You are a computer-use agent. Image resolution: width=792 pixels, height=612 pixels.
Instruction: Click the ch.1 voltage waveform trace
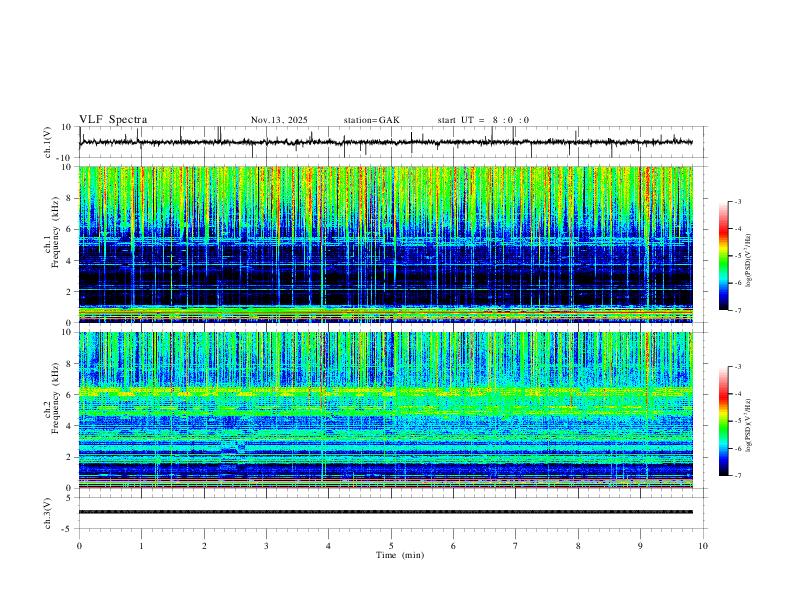click(385, 142)
